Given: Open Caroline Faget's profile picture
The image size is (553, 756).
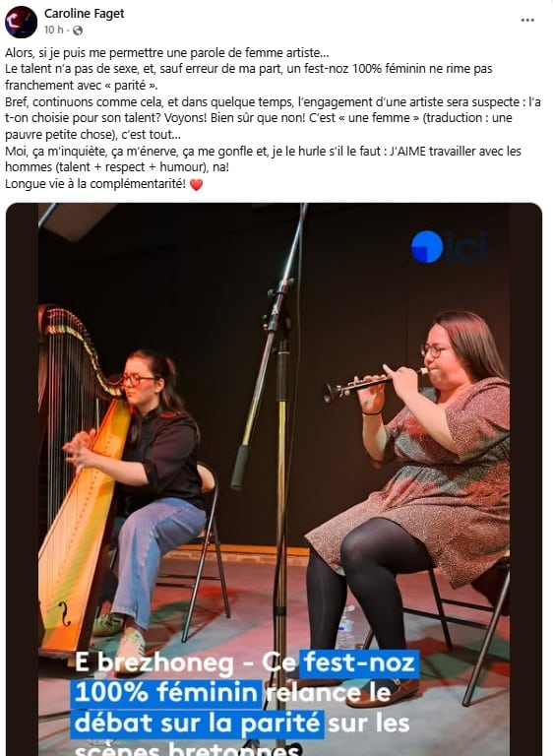Looking at the screenshot, I should 22,23.
